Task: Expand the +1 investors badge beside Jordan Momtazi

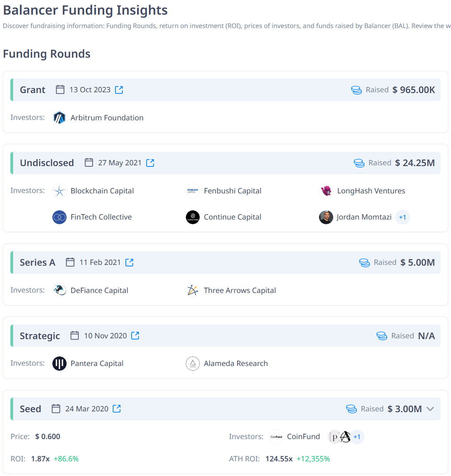Action: (x=403, y=217)
